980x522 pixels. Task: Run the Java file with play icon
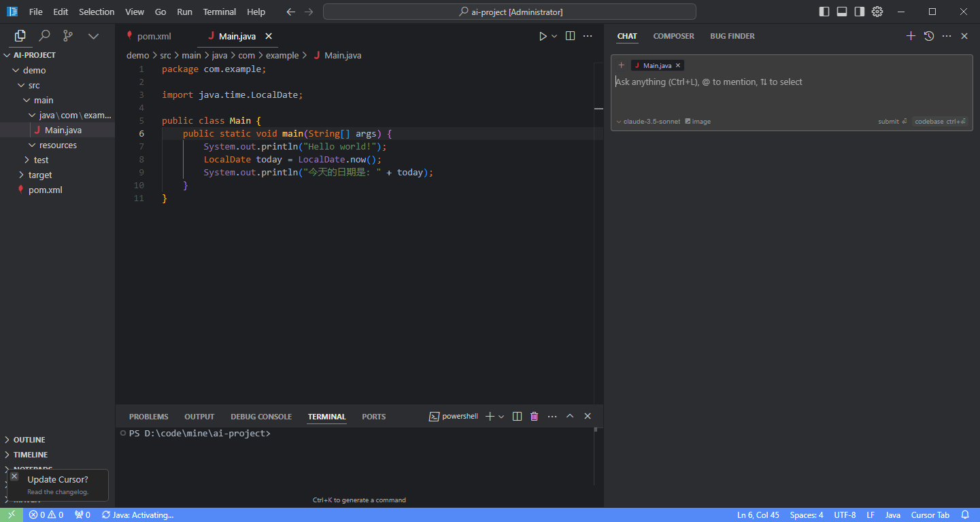click(543, 36)
